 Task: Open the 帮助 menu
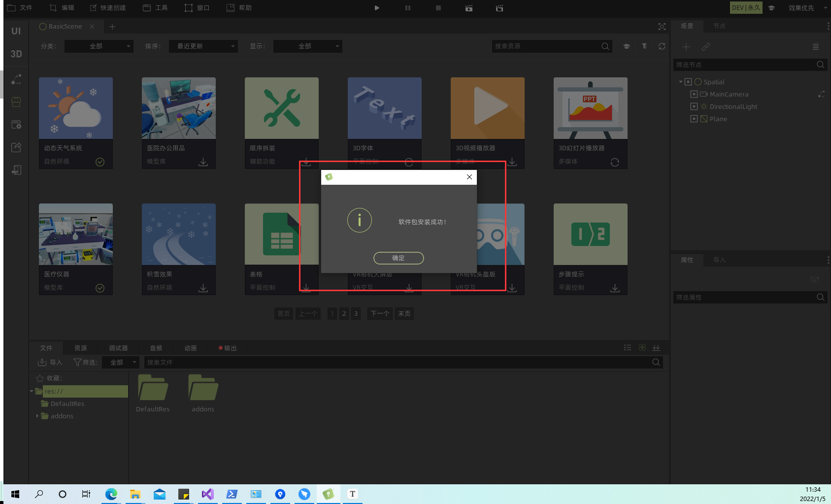click(239, 8)
